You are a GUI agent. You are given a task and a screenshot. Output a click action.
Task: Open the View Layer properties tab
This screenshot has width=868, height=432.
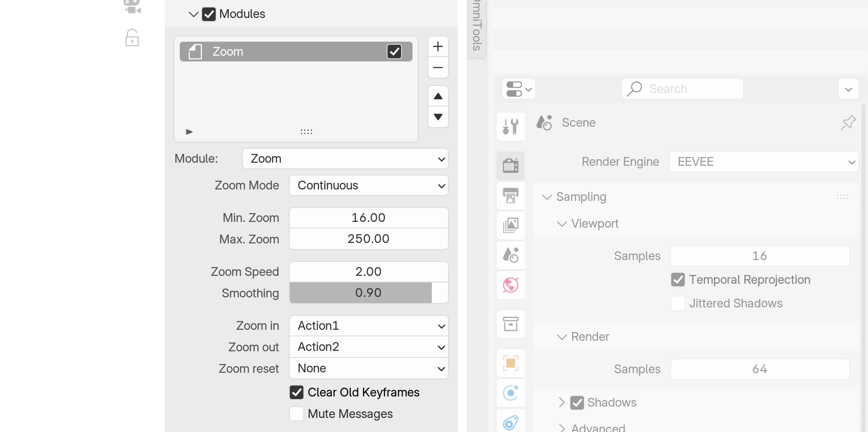click(511, 225)
